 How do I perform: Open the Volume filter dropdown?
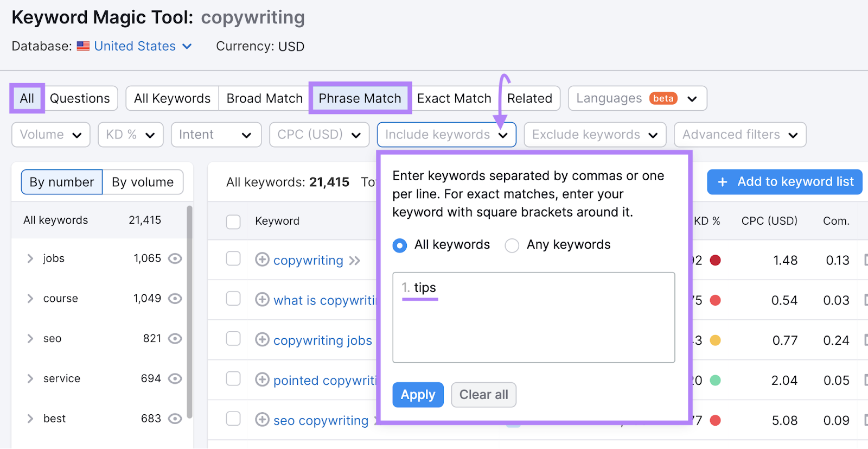coord(50,135)
